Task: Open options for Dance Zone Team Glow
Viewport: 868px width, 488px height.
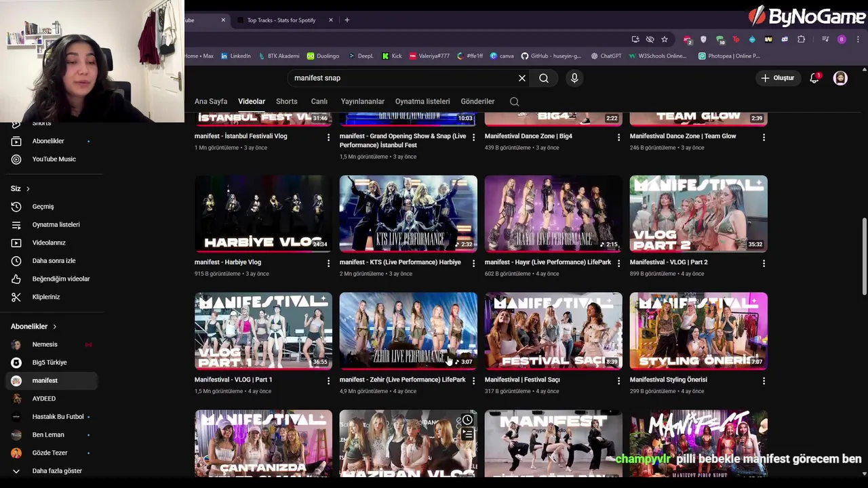Action: pos(764,137)
